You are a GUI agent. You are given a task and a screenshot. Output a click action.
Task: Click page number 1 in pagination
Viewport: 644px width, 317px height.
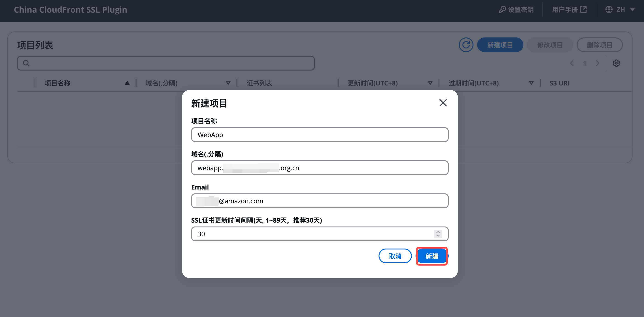[584, 63]
